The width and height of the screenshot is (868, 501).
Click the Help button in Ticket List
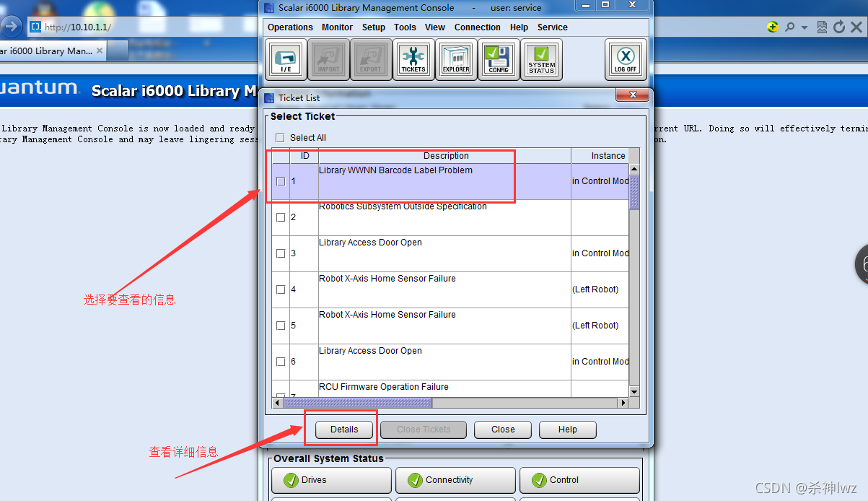coord(568,430)
